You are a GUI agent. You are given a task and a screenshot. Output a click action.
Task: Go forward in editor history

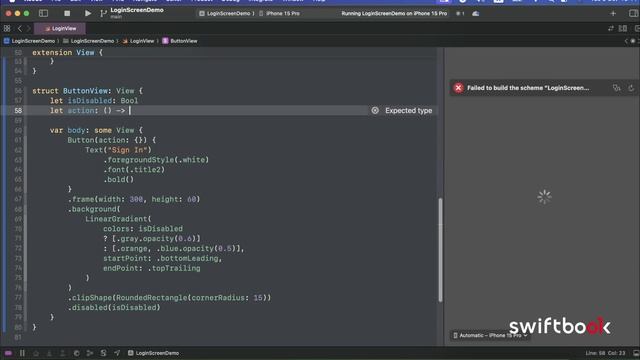pyautogui.click(x=28, y=28)
